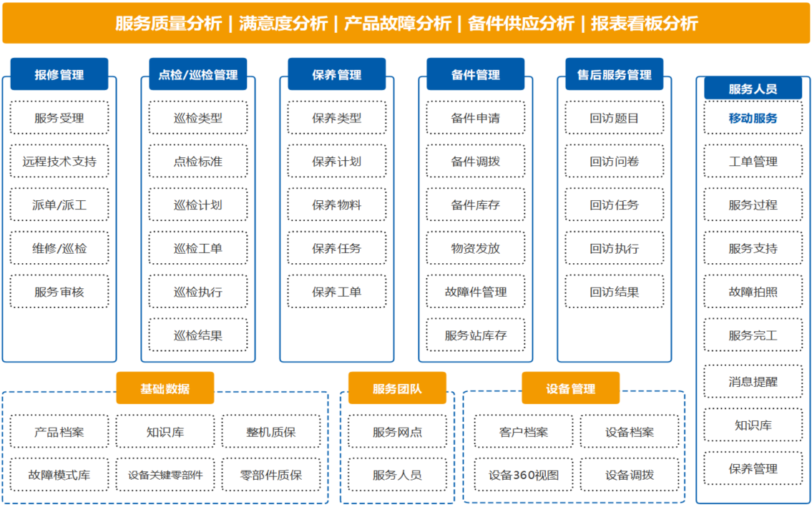Select 服务网点 under 服务团队
The width and height of the screenshot is (812, 507).
point(397,432)
